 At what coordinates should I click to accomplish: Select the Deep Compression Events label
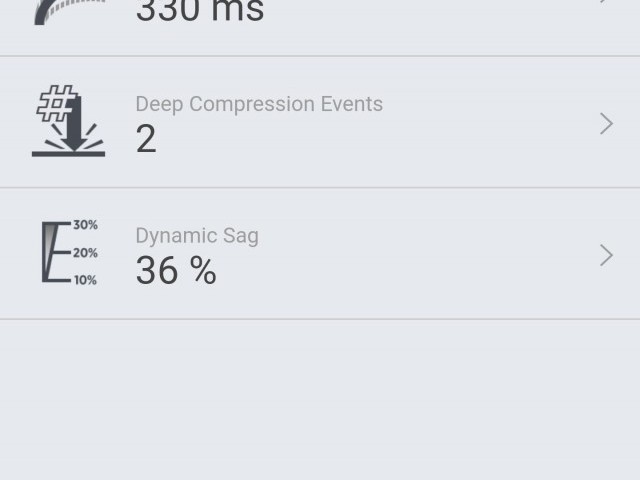point(259,104)
